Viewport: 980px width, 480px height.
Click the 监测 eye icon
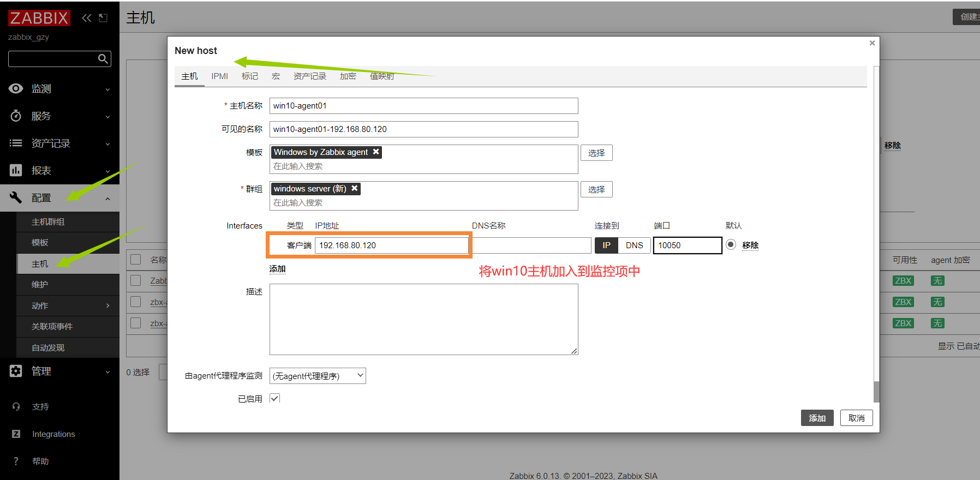(16, 88)
